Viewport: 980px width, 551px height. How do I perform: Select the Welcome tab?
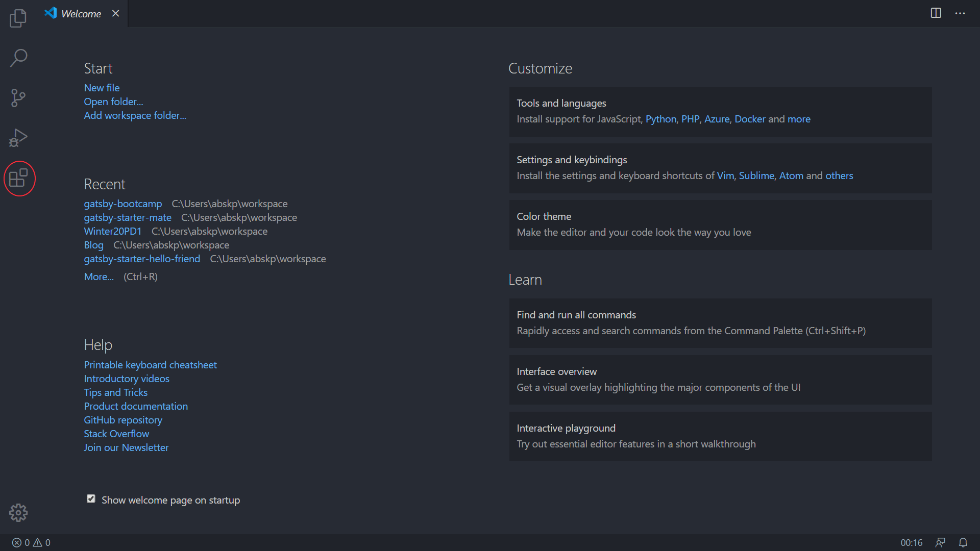(81, 14)
